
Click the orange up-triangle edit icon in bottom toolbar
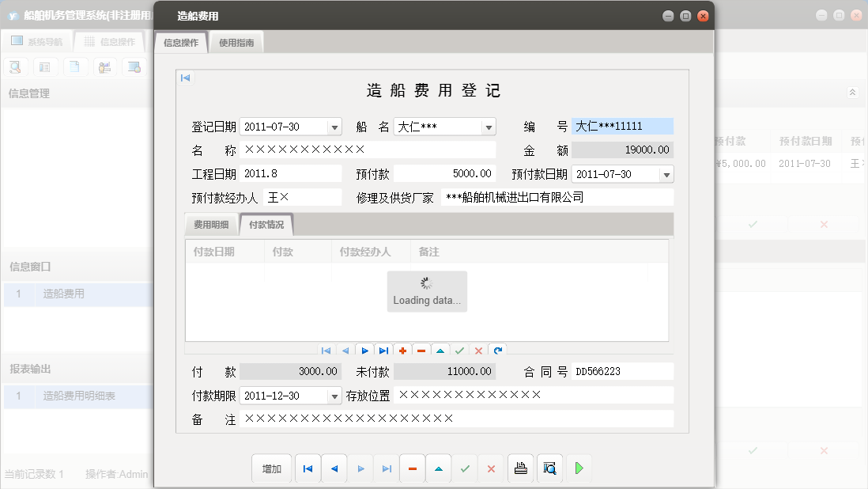438,468
